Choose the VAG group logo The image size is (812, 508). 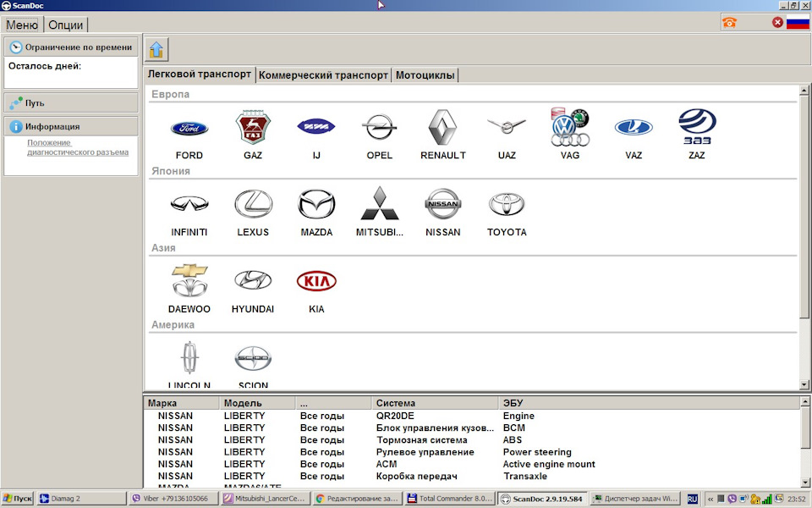(x=569, y=126)
